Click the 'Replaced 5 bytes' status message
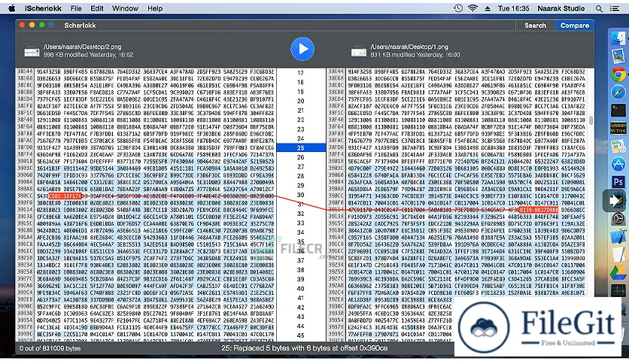Image resolution: width=629 pixels, height=364 pixels. click(x=305, y=348)
